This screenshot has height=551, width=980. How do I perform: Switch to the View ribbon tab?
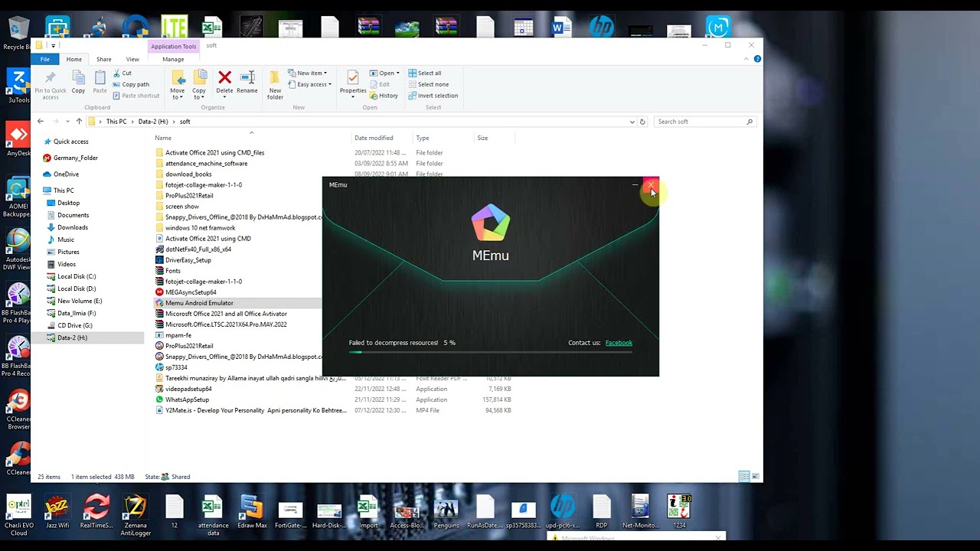[x=132, y=59]
